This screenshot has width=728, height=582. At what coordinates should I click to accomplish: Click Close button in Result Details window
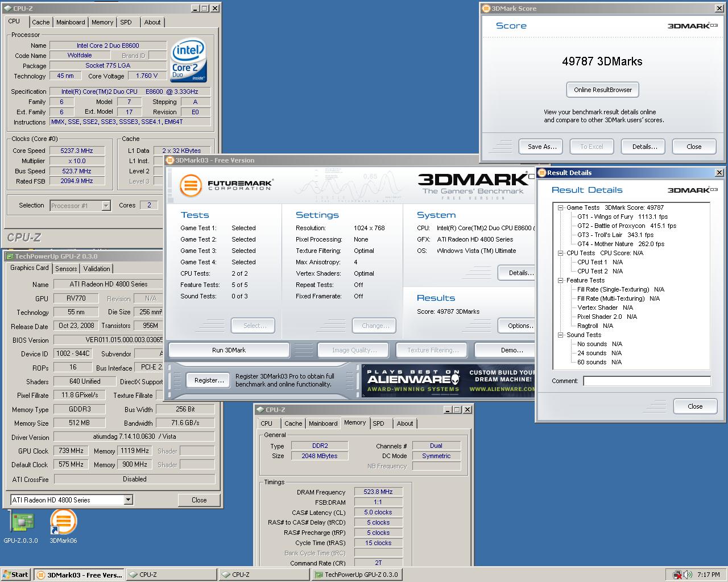(x=695, y=406)
